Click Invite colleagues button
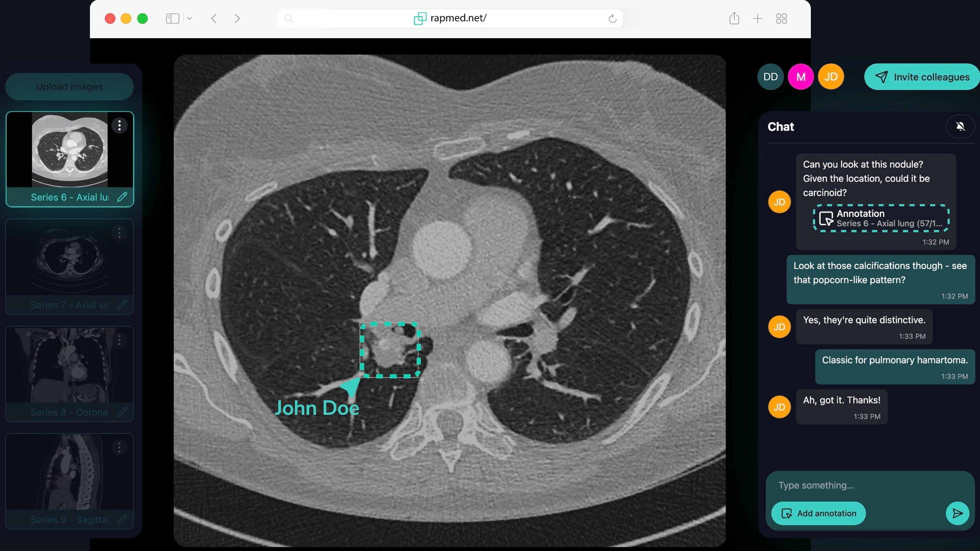Image resolution: width=980 pixels, height=551 pixels. coord(922,77)
